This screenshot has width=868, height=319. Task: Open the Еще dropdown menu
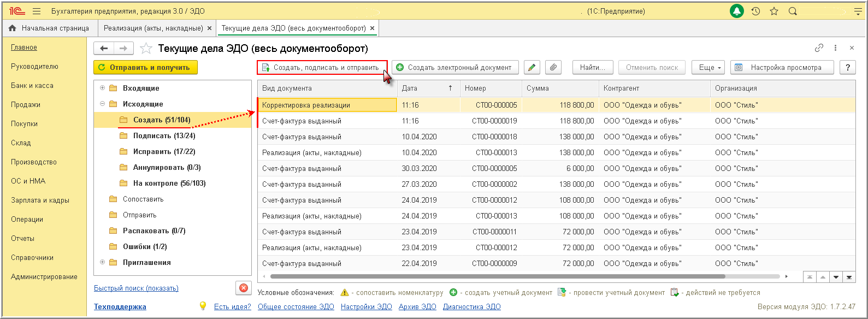click(708, 67)
